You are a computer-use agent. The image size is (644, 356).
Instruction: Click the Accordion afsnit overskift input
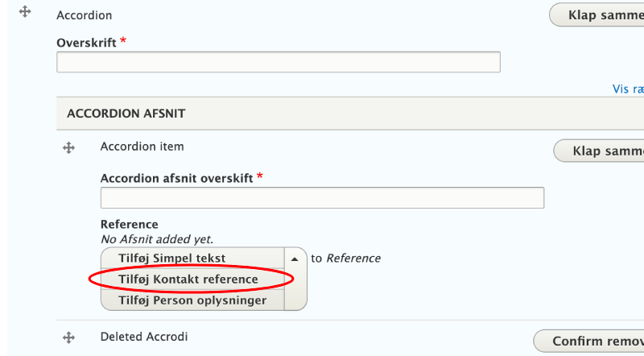(322, 197)
